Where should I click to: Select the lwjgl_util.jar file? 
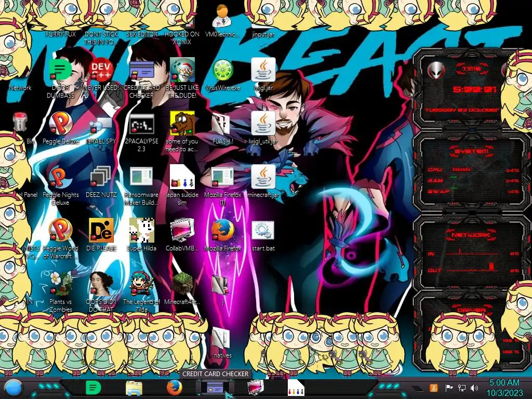[x=263, y=128]
